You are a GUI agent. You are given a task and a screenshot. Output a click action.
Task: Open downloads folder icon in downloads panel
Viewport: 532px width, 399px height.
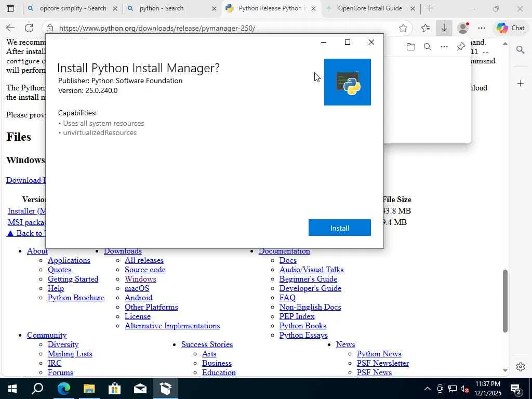tap(410, 47)
